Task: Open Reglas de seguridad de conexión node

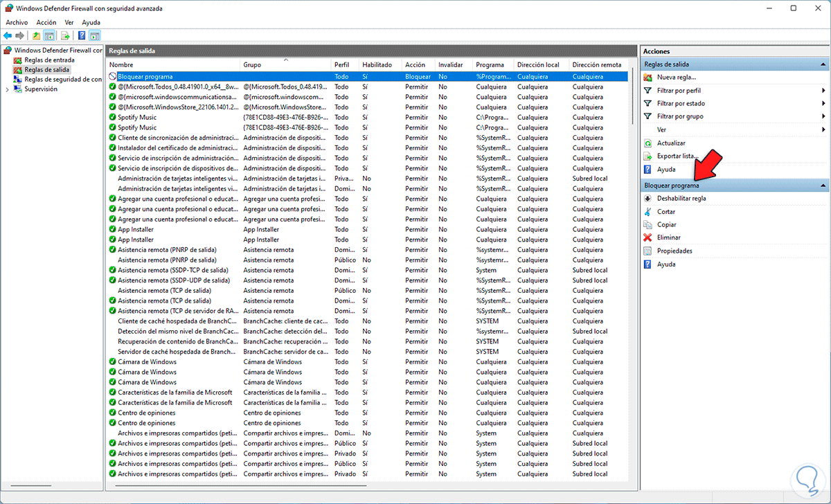Action: 58,79
